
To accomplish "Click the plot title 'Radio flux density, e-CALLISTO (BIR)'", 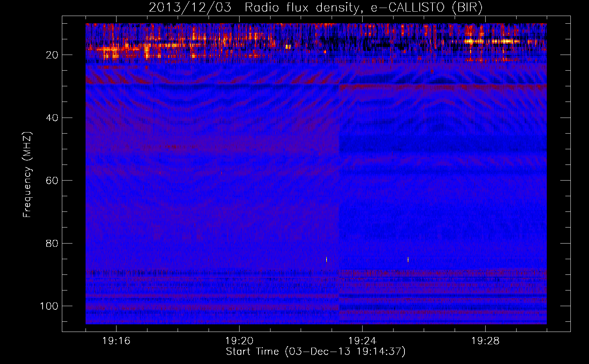I will point(363,8).
